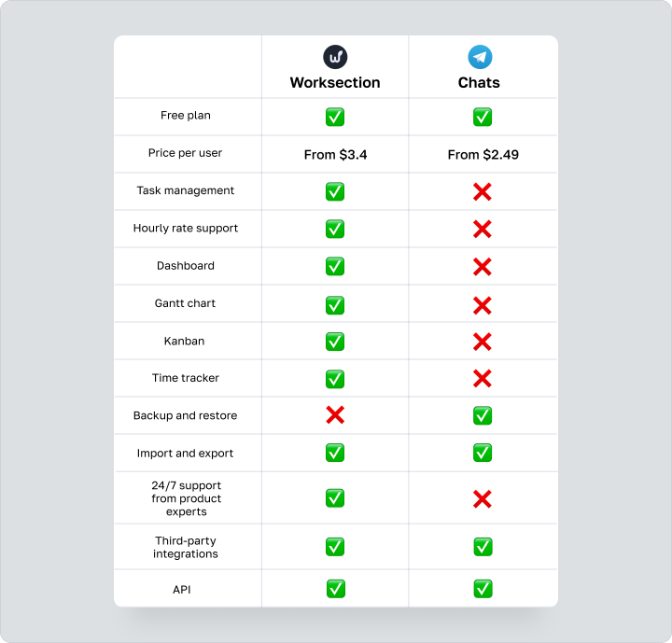This screenshot has width=672, height=643.
Task: Click the 'Import and export' row label
Action: pyautogui.click(x=186, y=453)
